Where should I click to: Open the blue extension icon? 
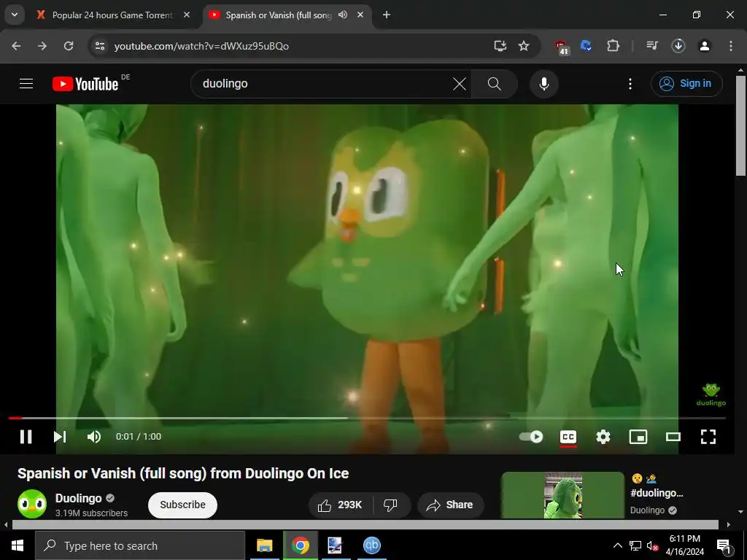(x=587, y=46)
